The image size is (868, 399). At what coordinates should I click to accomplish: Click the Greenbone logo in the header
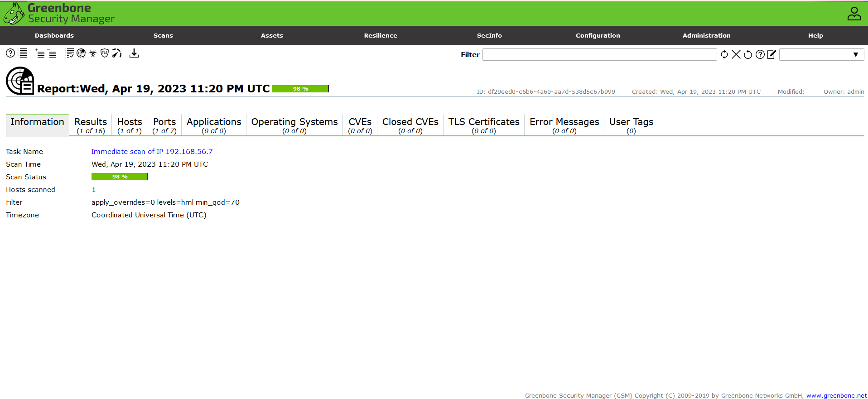click(x=59, y=13)
